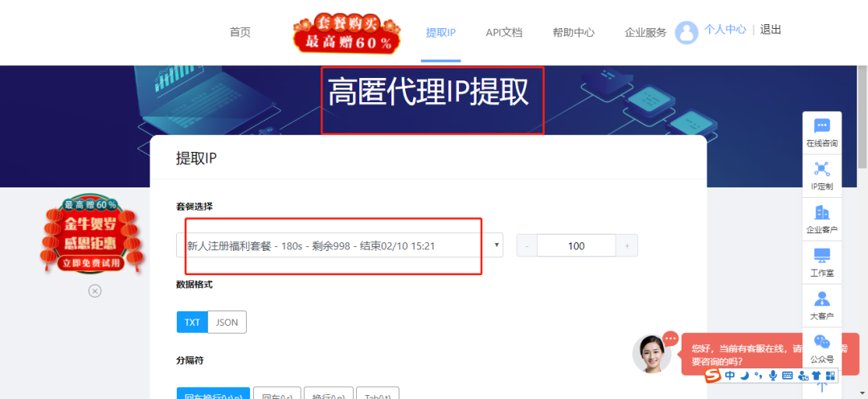Click the Sogou S logo in IME bar

click(714, 376)
